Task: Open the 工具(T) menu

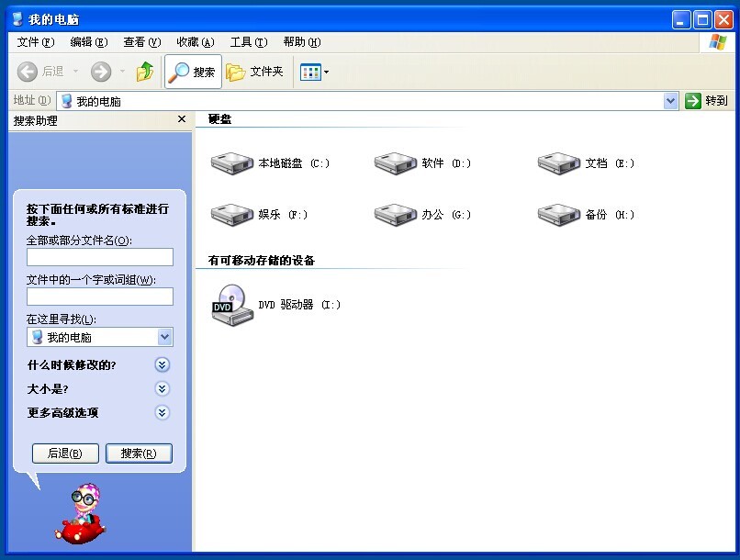Action: (x=249, y=42)
